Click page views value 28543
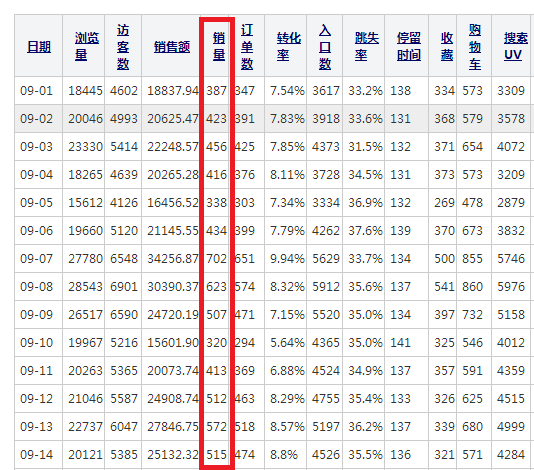This screenshot has width=534, height=470. [85, 286]
